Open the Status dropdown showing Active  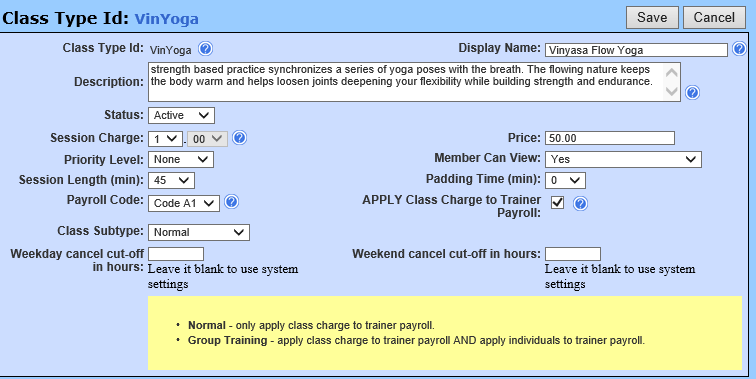coord(181,116)
